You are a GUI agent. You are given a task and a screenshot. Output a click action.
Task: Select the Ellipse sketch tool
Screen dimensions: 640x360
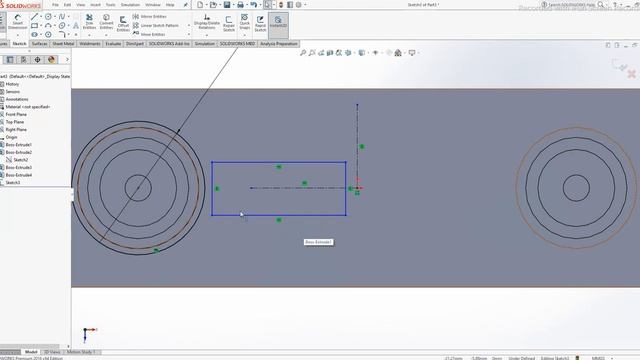(x=62, y=25)
